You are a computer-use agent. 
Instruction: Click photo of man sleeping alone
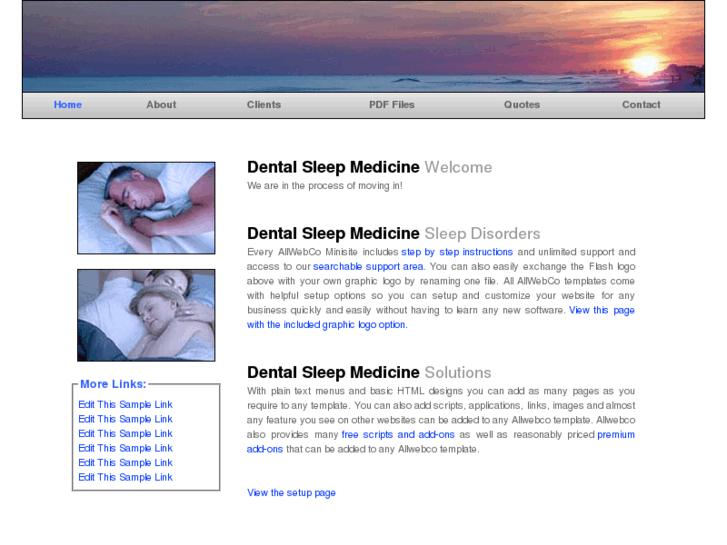coord(146,208)
